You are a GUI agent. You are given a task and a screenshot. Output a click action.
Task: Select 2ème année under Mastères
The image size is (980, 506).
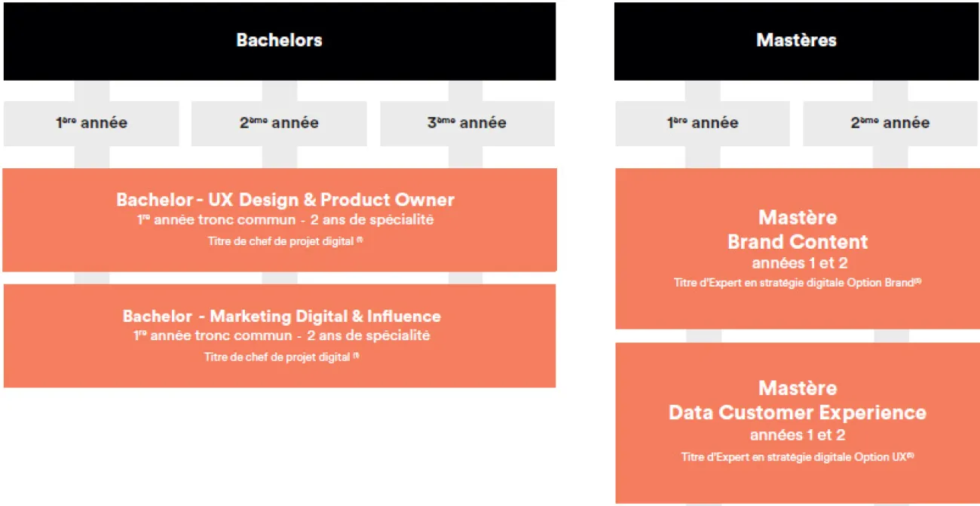891,123
